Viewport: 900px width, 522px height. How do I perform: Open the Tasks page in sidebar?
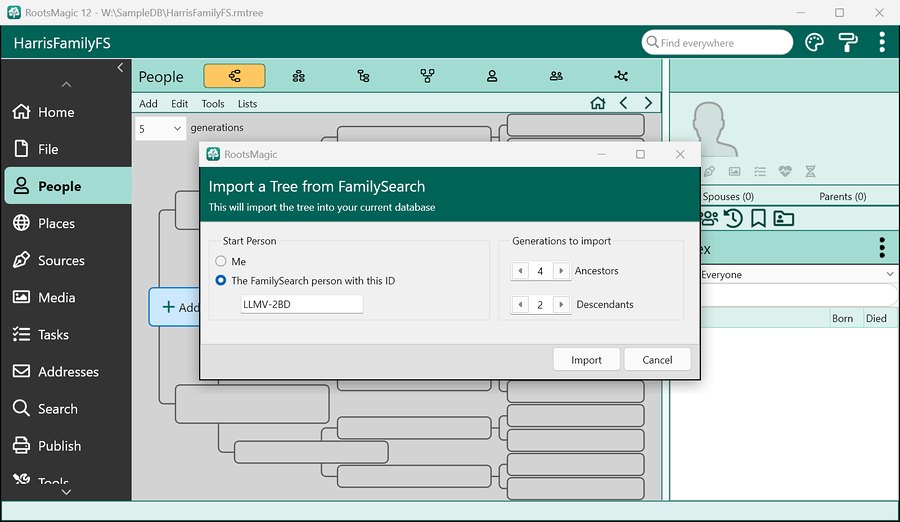pyautogui.click(x=68, y=334)
